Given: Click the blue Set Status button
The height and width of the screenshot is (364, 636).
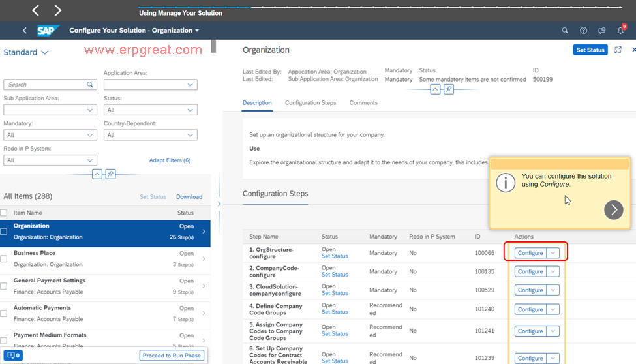Looking at the screenshot, I should [590, 50].
